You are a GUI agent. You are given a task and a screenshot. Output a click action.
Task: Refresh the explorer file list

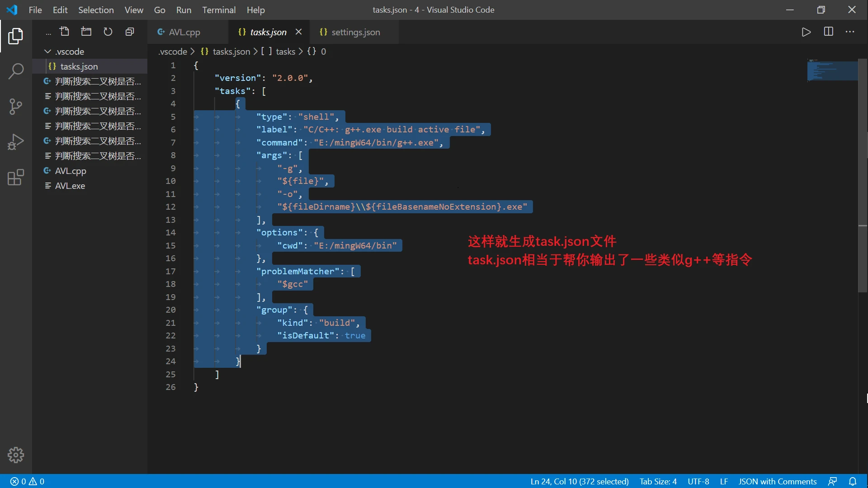[x=108, y=32]
